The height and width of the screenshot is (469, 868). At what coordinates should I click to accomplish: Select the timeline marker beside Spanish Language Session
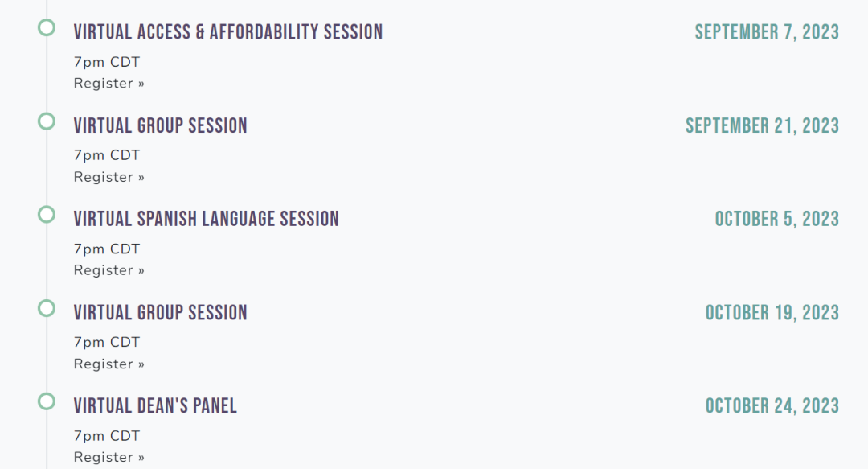[47, 215]
